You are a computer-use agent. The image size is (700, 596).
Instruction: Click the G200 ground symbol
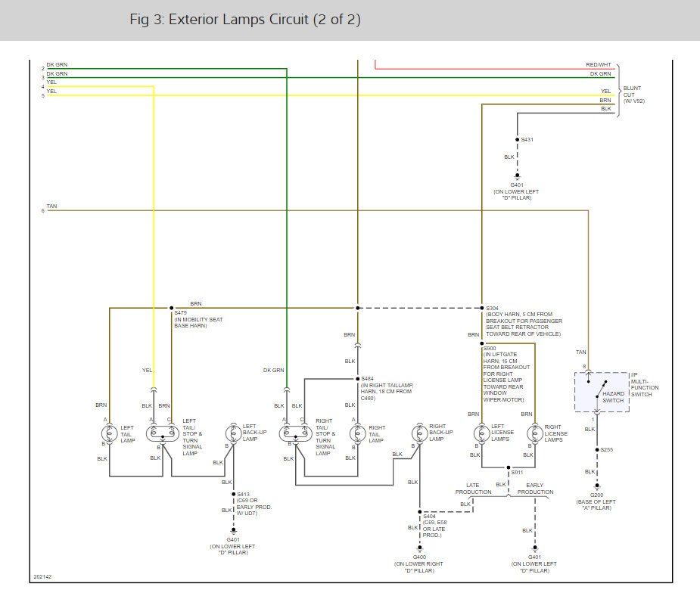point(597,486)
